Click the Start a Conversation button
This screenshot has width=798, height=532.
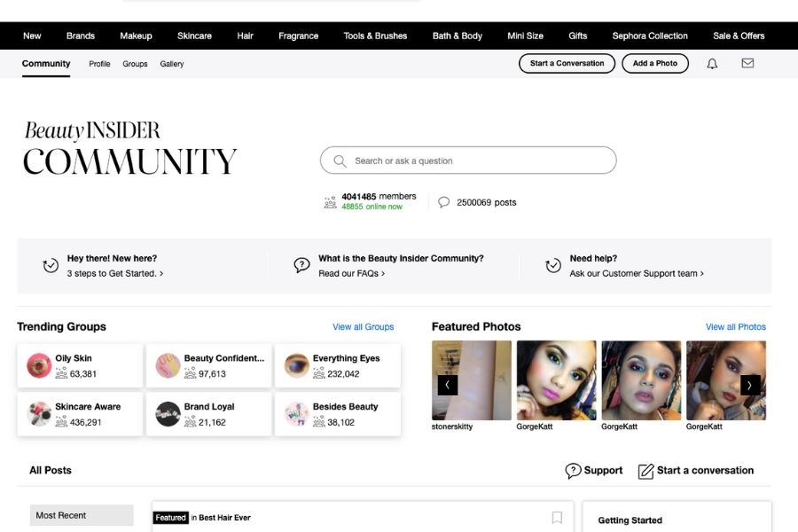(567, 64)
